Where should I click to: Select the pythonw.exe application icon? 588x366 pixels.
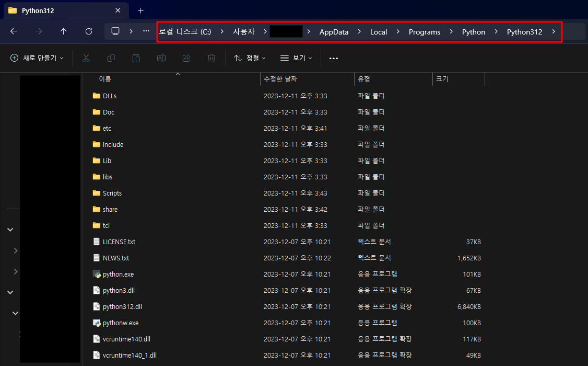click(97, 323)
